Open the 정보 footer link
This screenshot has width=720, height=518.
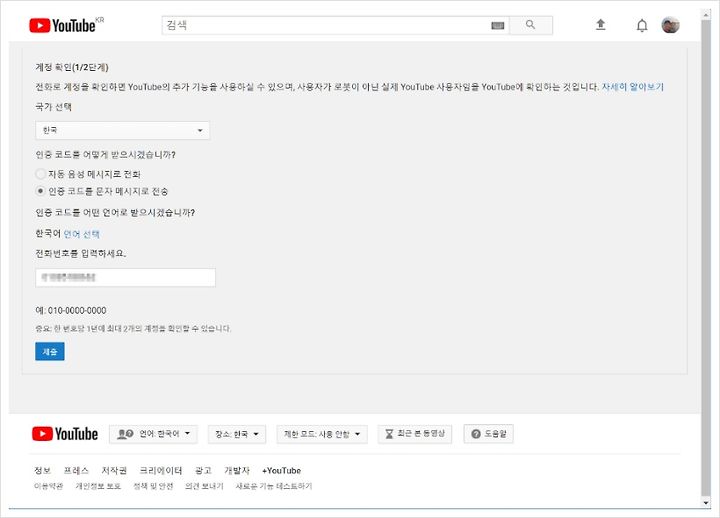tap(42, 470)
